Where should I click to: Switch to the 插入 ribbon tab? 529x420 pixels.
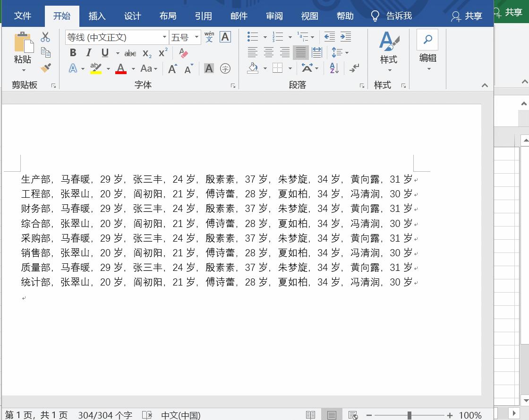point(97,16)
